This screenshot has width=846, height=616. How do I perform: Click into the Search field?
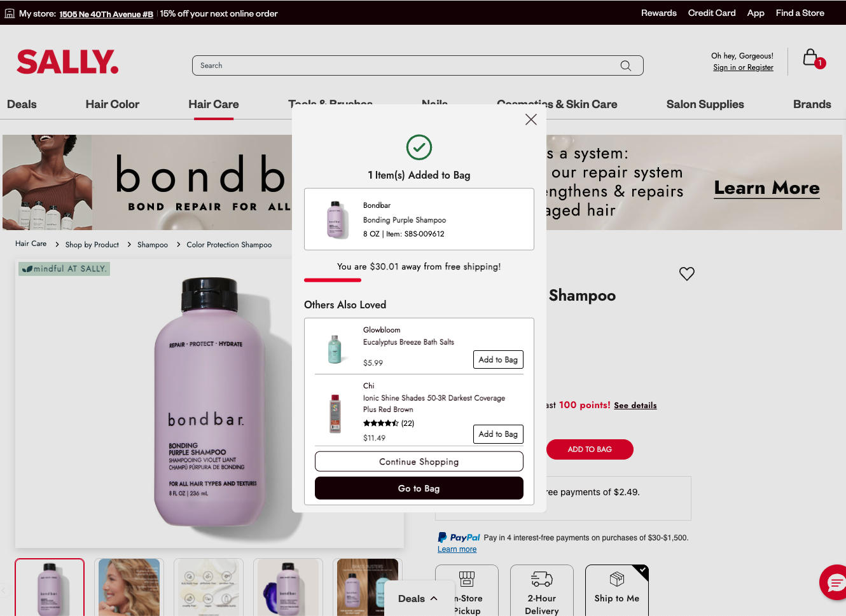(x=407, y=65)
